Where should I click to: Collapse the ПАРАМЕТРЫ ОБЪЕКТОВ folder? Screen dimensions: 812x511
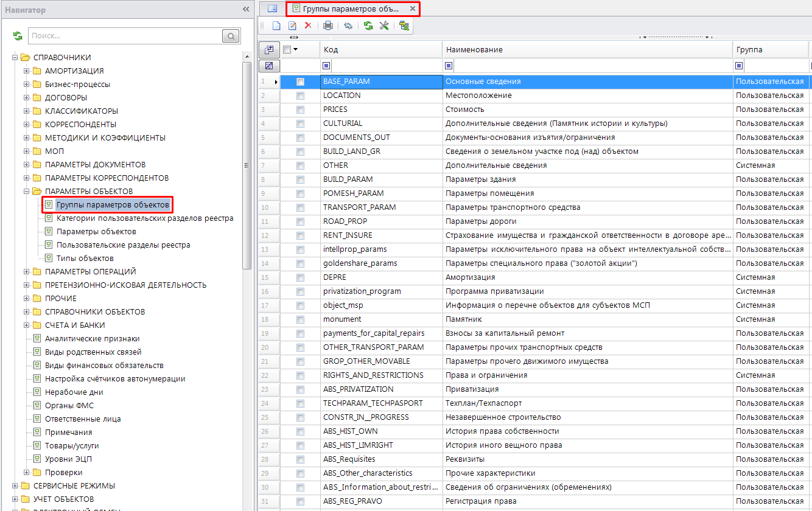[x=26, y=192]
